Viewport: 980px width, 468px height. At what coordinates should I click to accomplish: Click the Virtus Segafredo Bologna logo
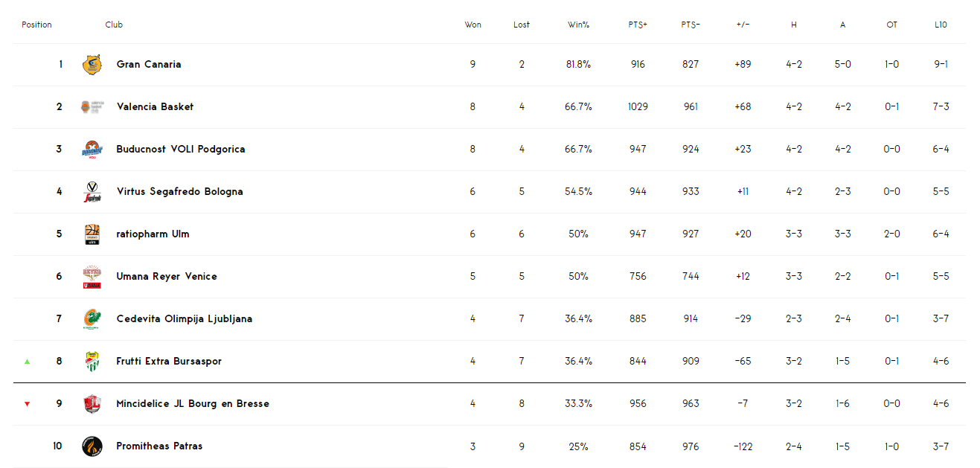92,192
